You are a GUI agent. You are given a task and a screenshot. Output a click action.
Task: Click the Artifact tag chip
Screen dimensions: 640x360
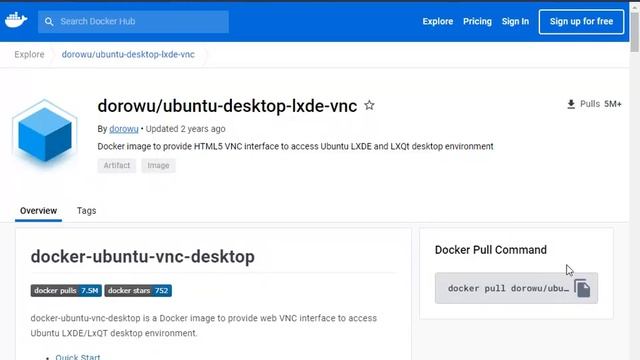click(x=117, y=165)
